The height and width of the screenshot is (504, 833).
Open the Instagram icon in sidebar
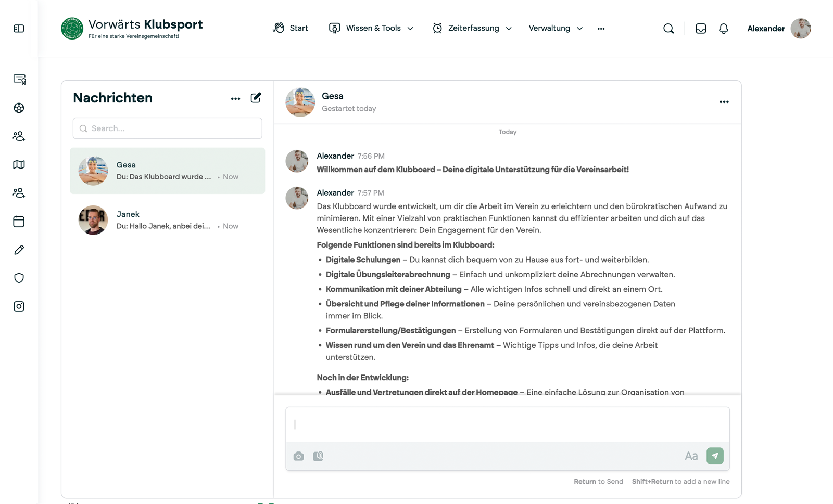point(19,306)
